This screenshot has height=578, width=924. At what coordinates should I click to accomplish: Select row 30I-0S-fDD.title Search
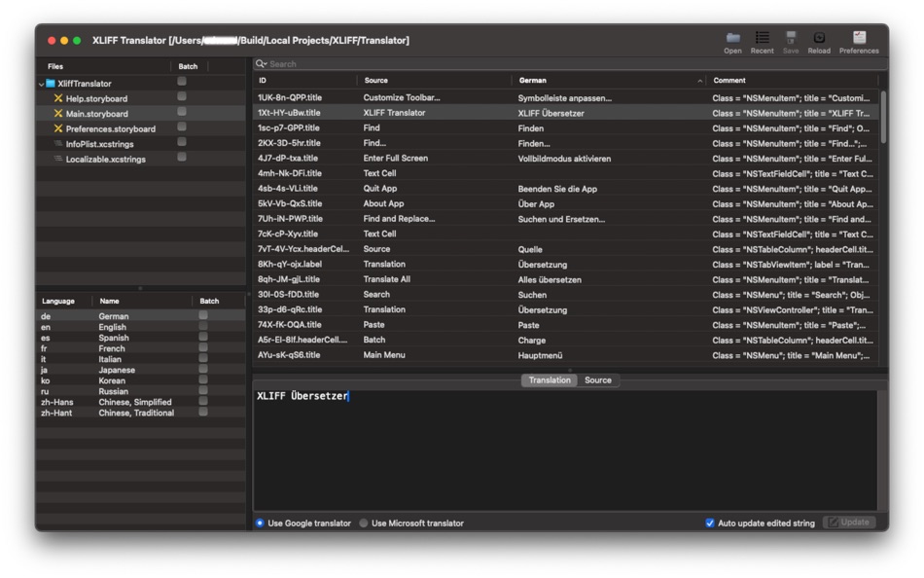pyautogui.click(x=566, y=295)
